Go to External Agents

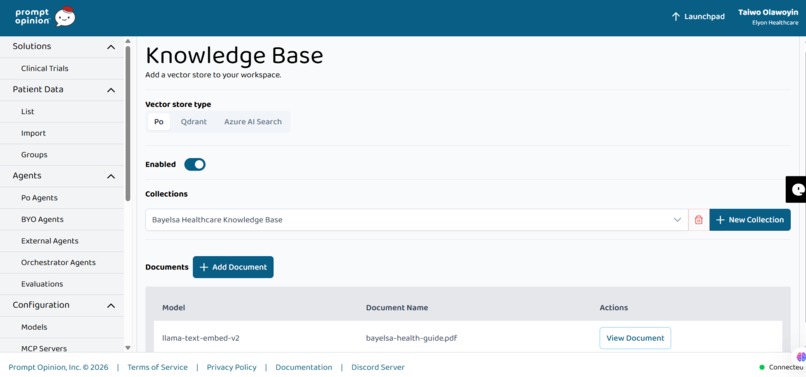click(50, 241)
